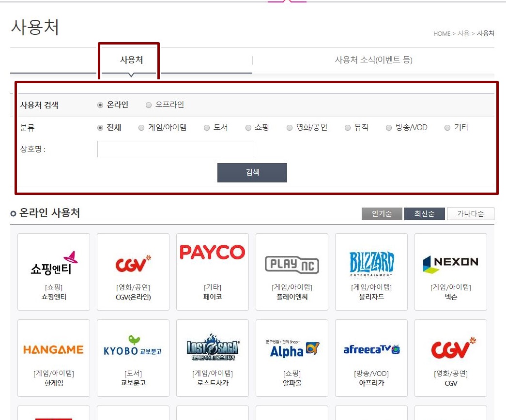
Task: Select the HANGAME logo
Action: [x=54, y=350]
